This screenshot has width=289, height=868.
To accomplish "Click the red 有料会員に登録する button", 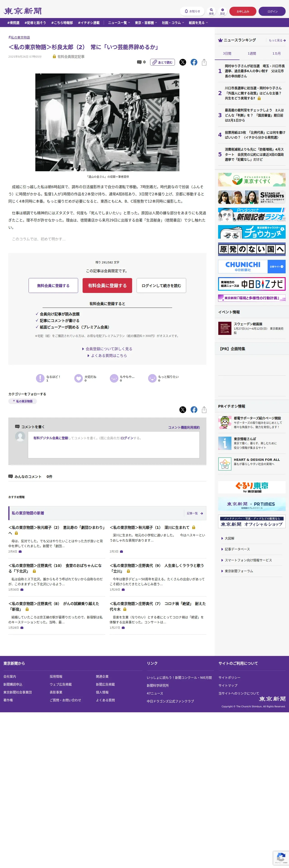I will pyautogui.click(x=107, y=286).
